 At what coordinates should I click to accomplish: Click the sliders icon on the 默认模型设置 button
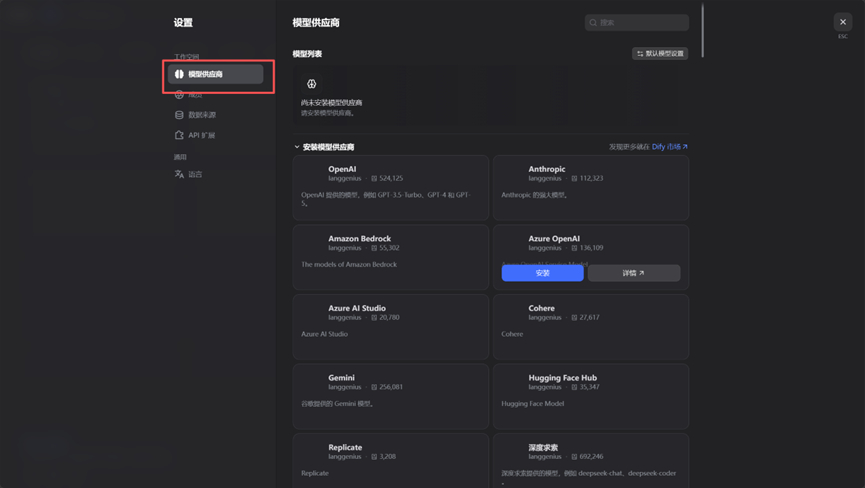640,53
